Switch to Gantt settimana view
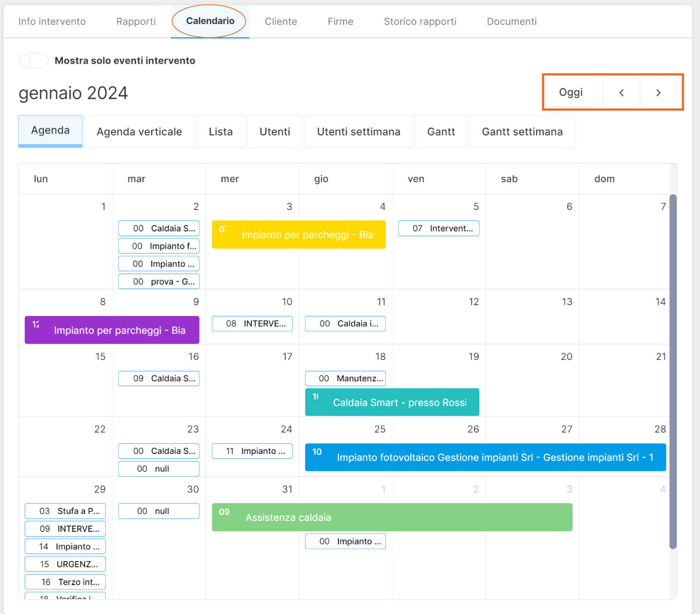The width and height of the screenshot is (700, 614). (x=522, y=132)
